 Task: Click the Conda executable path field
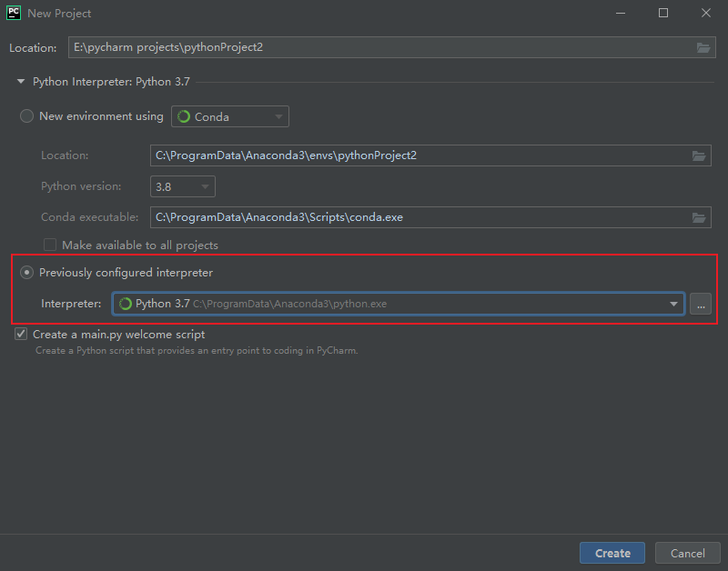[x=430, y=217]
